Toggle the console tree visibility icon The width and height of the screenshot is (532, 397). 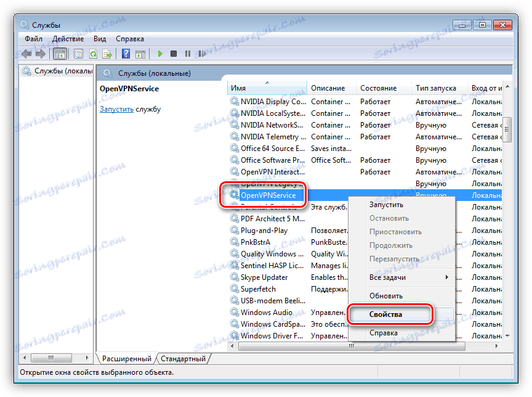[x=60, y=54]
